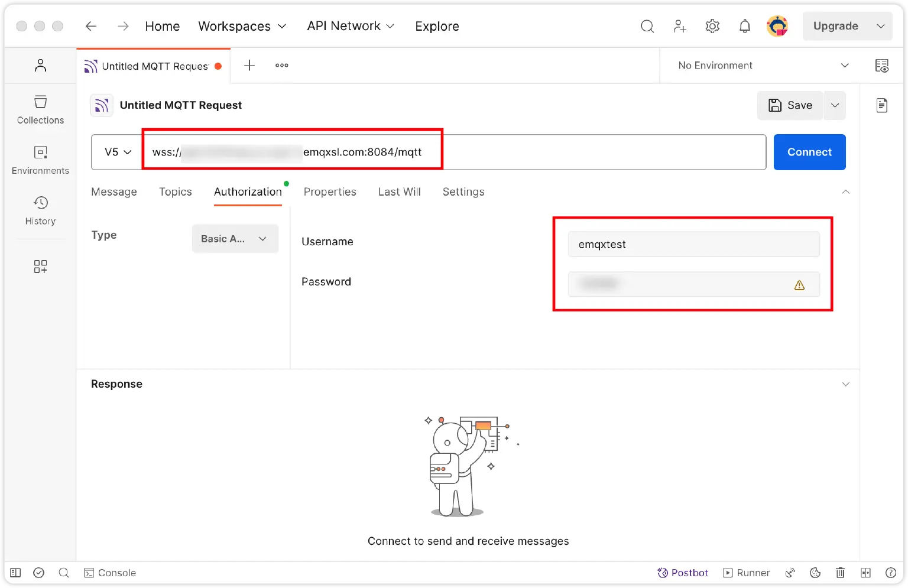Viewport: 908px width, 588px height.
Task: Open the Documentation icon in right sidebar
Action: point(881,105)
